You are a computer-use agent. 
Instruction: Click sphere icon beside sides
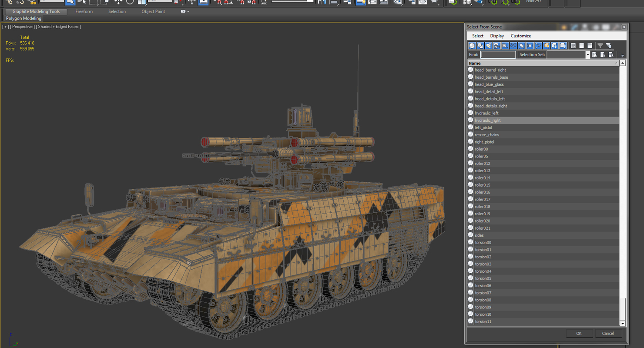[470, 235]
